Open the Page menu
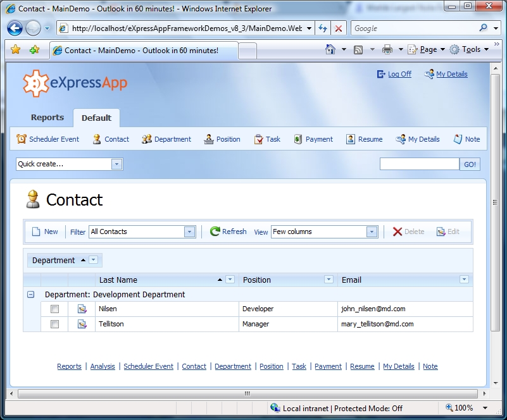 (x=426, y=49)
